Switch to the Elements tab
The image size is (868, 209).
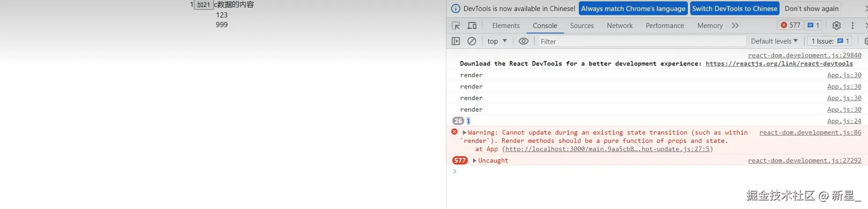[x=506, y=26]
